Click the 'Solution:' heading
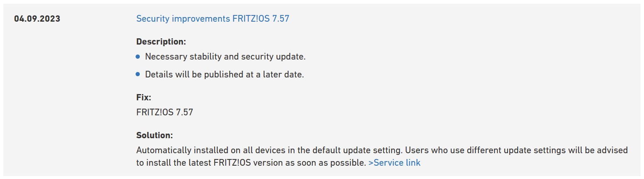Viewport: 644px width, 179px height. [x=154, y=135]
